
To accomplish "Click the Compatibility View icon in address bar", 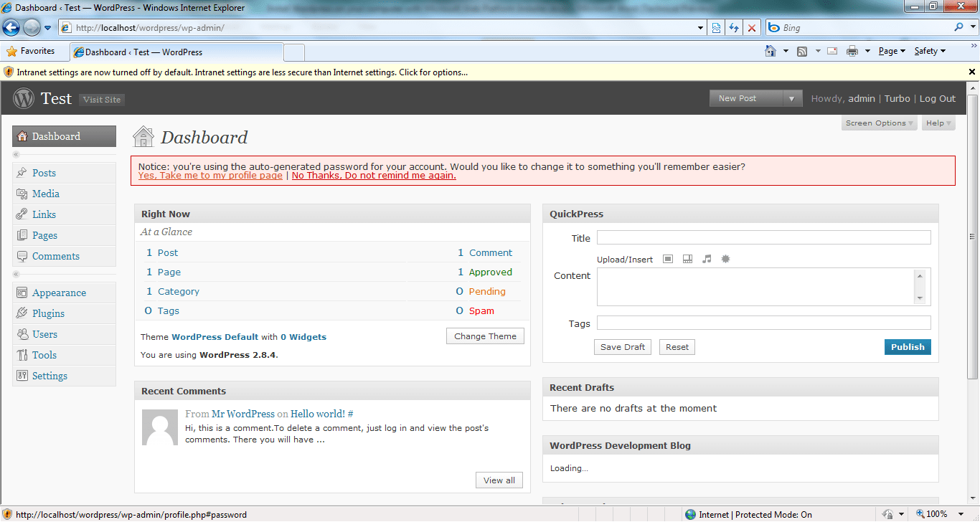I will (x=715, y=28).
